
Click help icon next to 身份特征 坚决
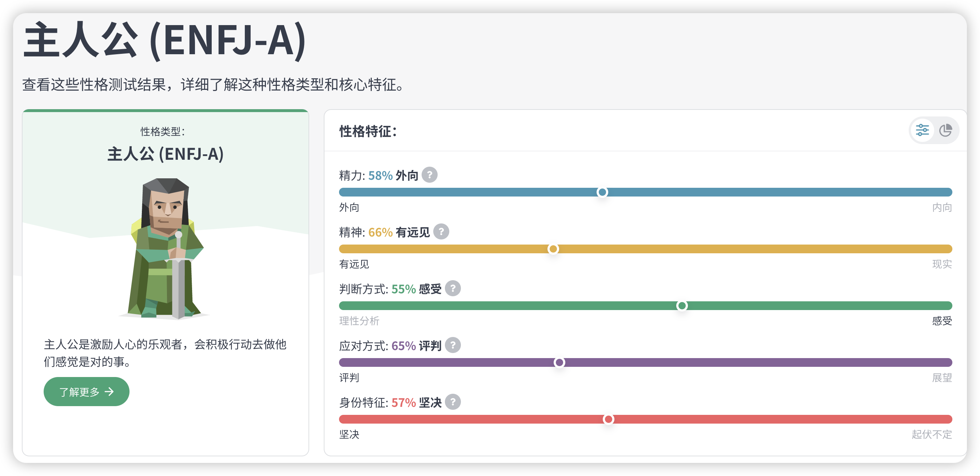pos(452,402)
